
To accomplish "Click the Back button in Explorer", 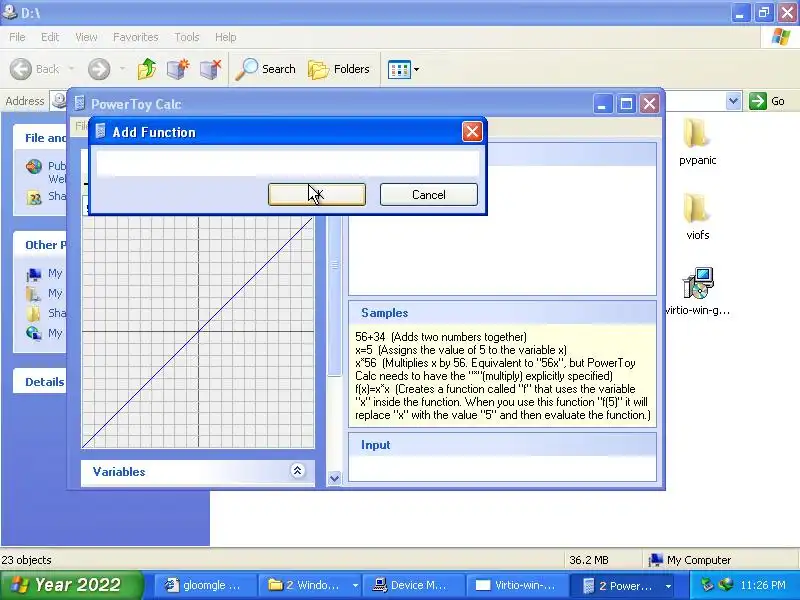I will 35,69.
